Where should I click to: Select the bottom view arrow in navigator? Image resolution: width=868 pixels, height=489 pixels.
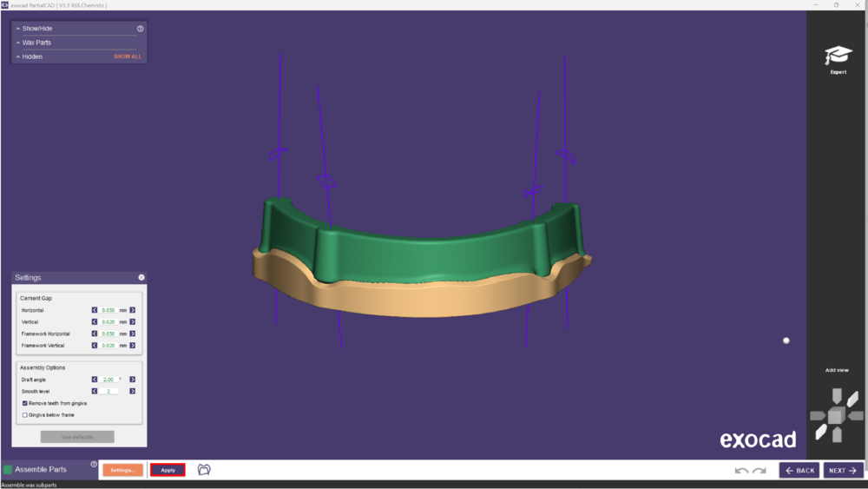837,435
